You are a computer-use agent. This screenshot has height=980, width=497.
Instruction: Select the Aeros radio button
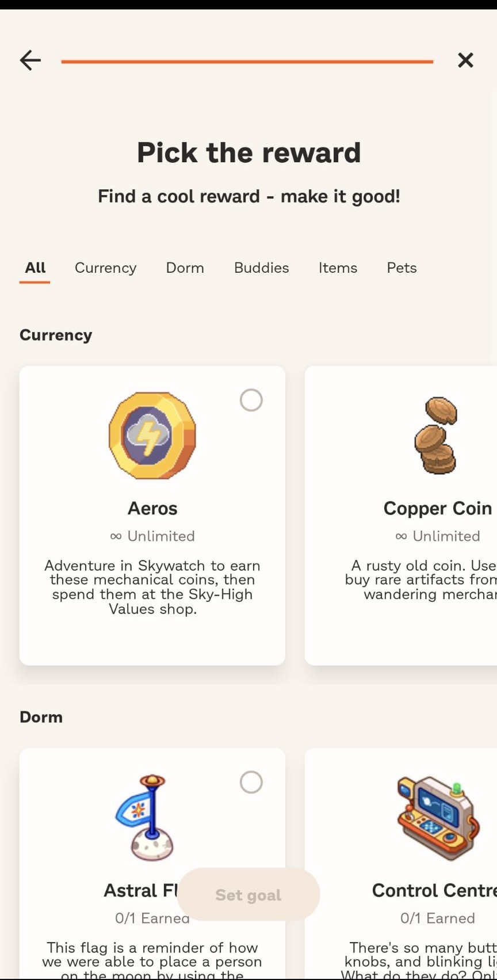point(251,400)
